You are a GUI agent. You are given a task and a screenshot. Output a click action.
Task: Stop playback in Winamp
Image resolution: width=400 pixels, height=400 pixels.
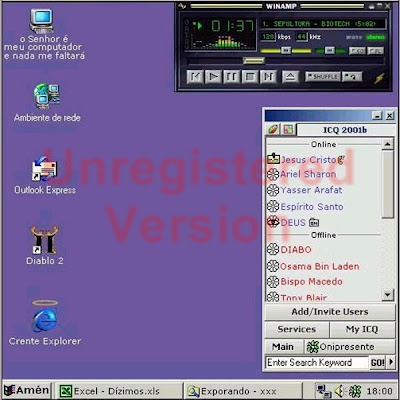tap(250, 77)
